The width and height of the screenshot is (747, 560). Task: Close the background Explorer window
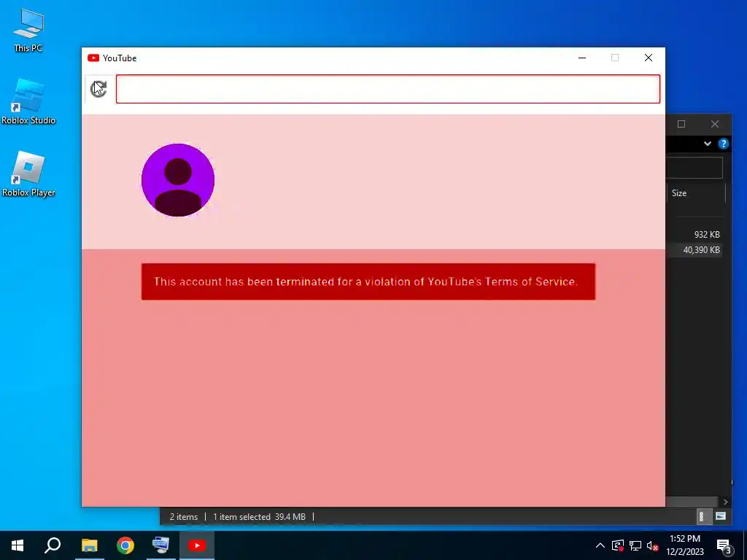pos(715,124)
